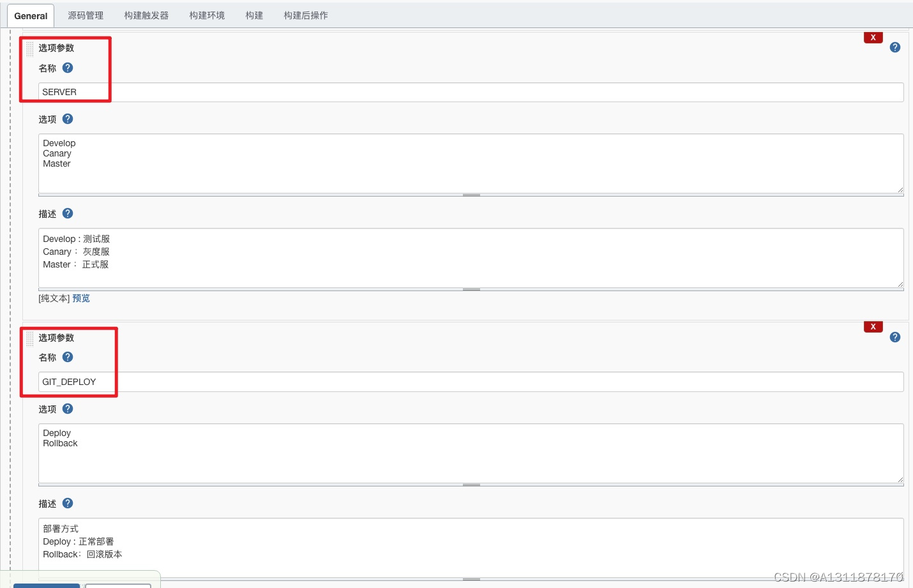
Task: Click the 'Rollback' line in choices
Action: pos(60,443)
